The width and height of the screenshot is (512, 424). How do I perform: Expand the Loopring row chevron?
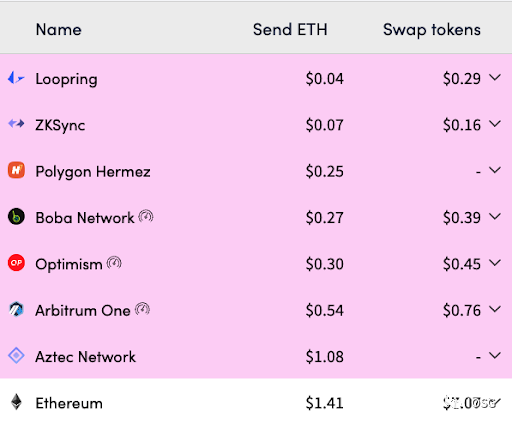click(x=495, y=78)
